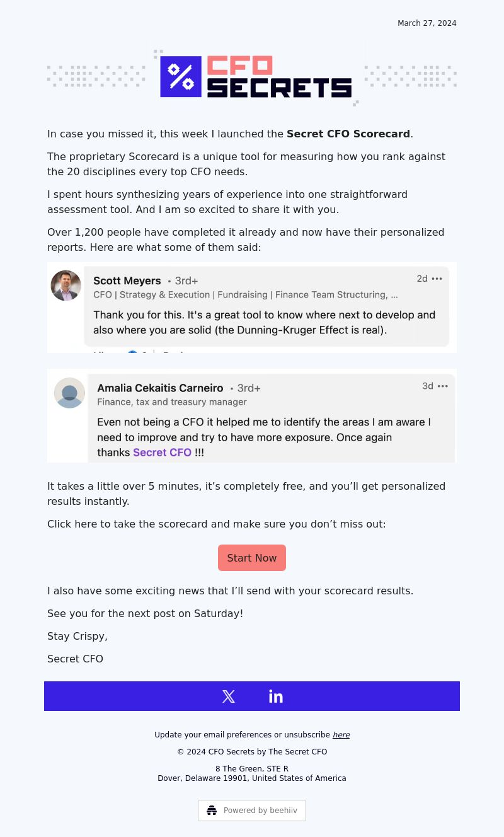Click the Powered by beehiiv button

click(252, 811)
